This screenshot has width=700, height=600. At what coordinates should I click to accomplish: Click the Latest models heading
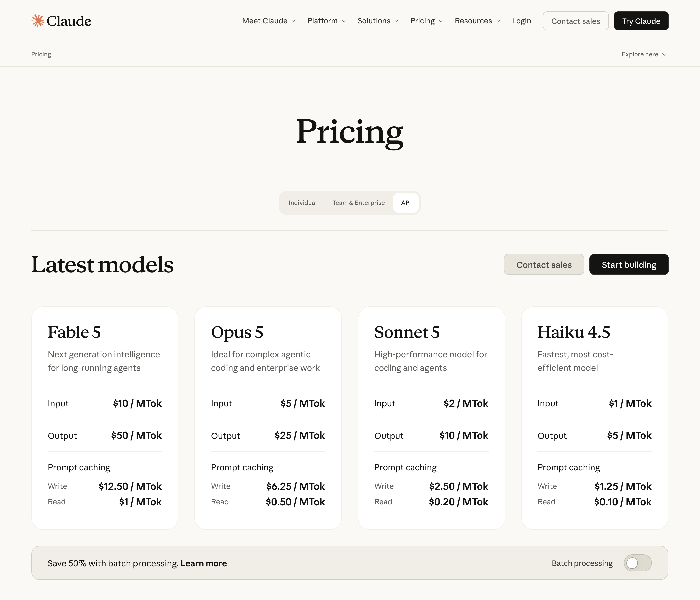103,264
